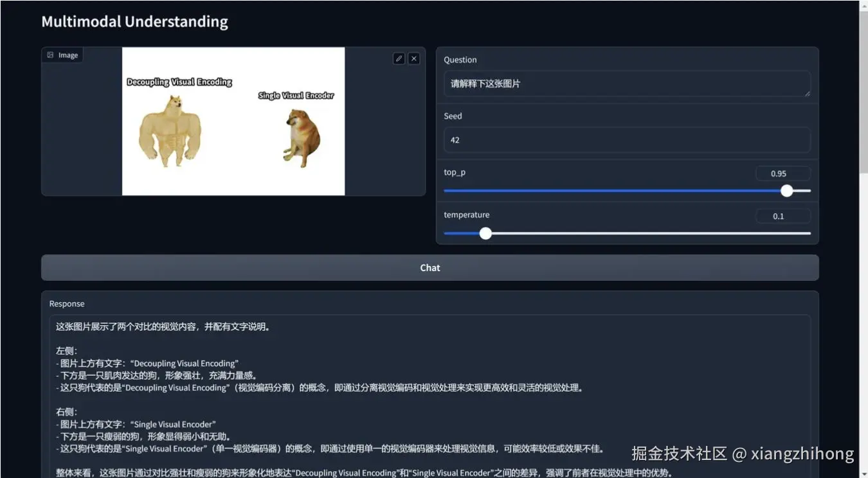Click the Question text box
Viewport: 868px width, 478px height.
(x=627, y=84)
